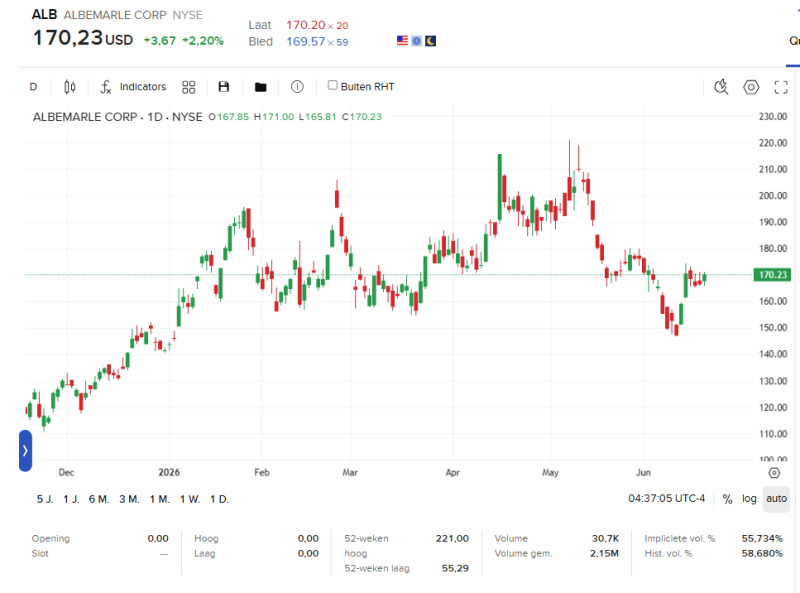This screenshot has width=800, height=593.
Task: Toggle auto scale mode
Action: [x=777, y=499]
